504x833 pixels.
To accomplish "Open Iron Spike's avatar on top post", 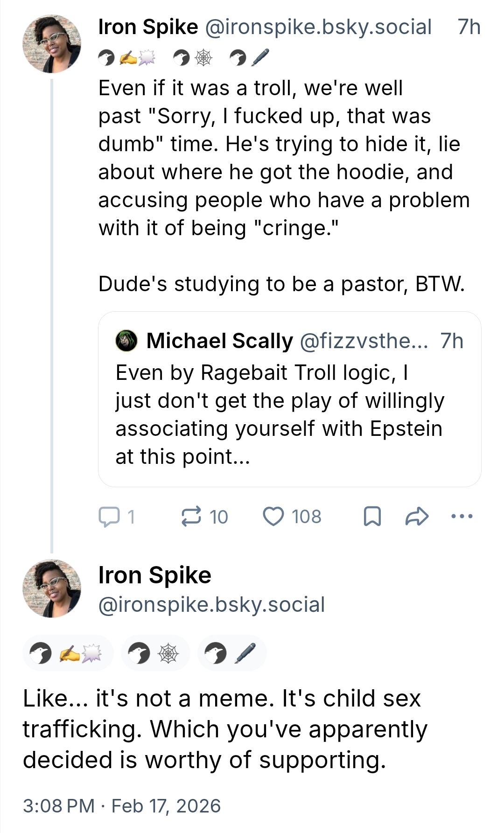I will (x=52, y=44).
